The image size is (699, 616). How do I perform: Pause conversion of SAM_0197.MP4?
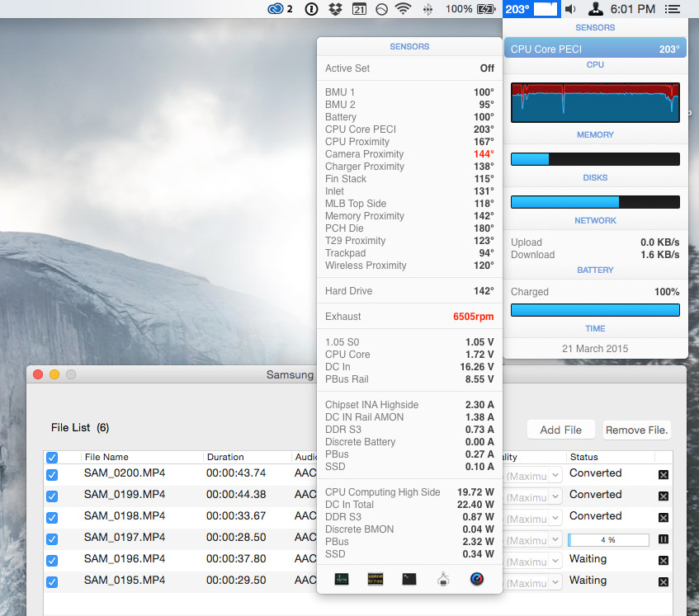663,539
